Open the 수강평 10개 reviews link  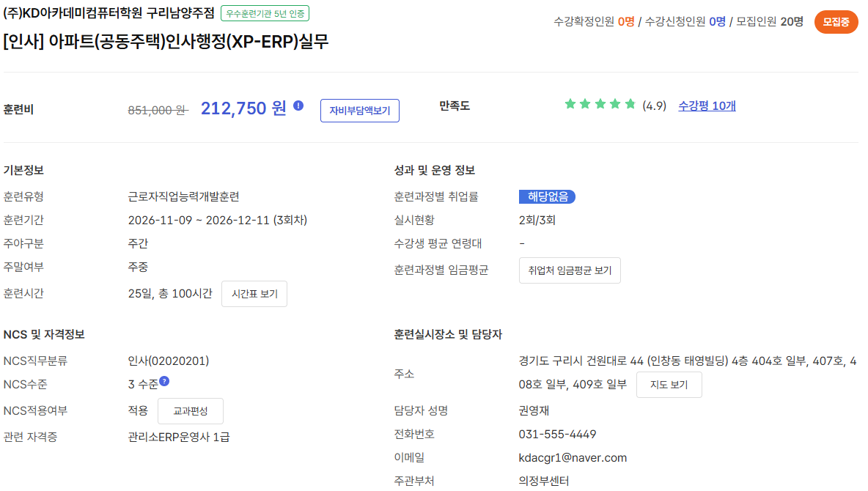(x=707, y=106)
